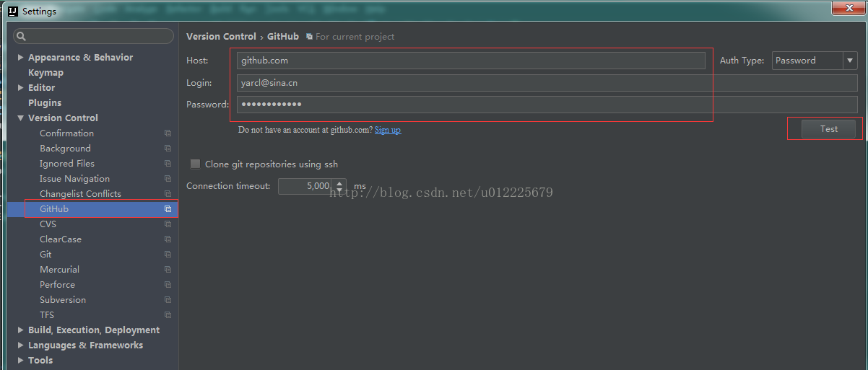868x370 pixels.
Task: Click the Password input field
Action: pyautogui.click(x=547, y=105)
